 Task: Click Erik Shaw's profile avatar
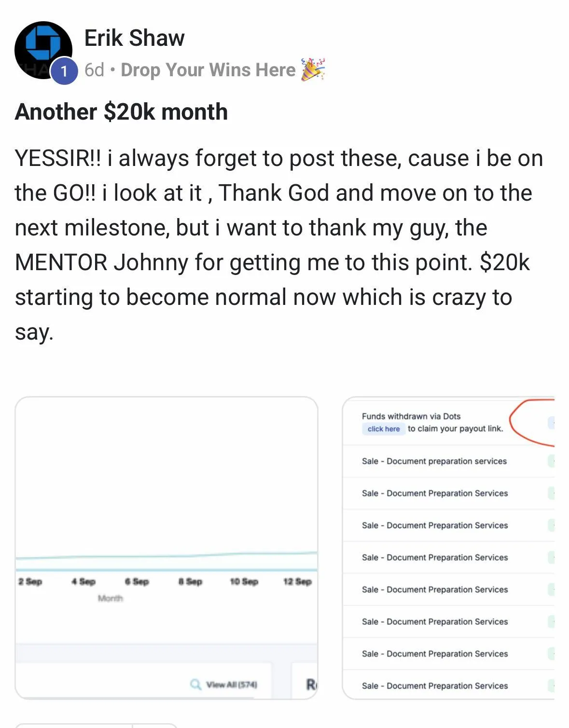coord(42,49)
